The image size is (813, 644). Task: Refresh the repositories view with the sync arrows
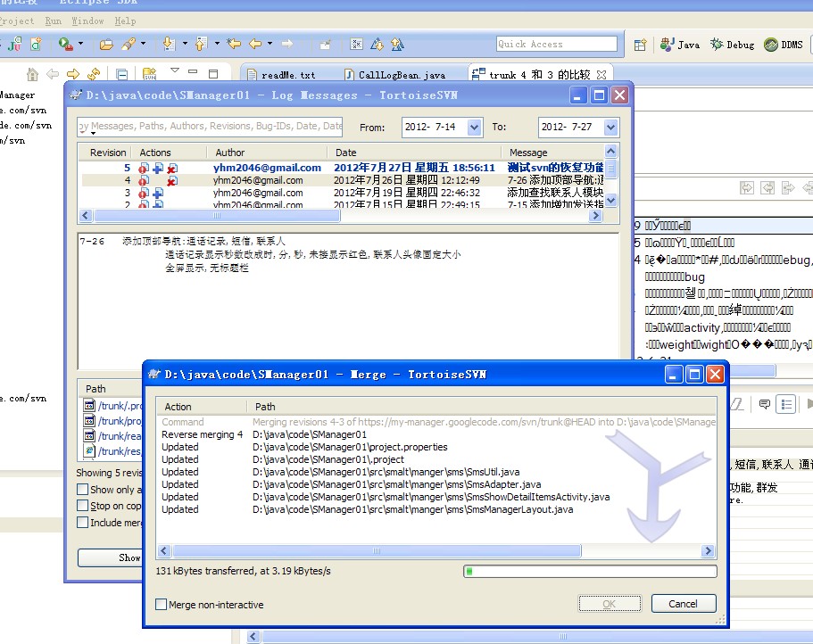94,74
